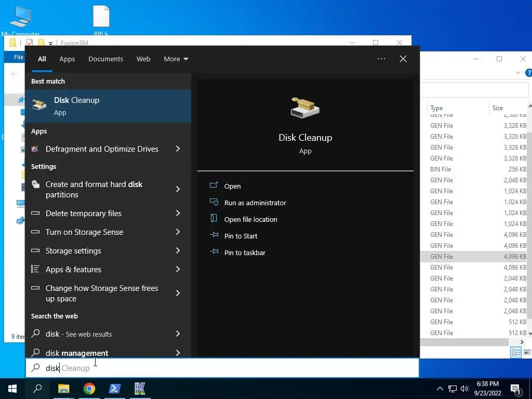Select the BIN File 256 KB row
Screen dimensions: 532x399
[474, 169]
